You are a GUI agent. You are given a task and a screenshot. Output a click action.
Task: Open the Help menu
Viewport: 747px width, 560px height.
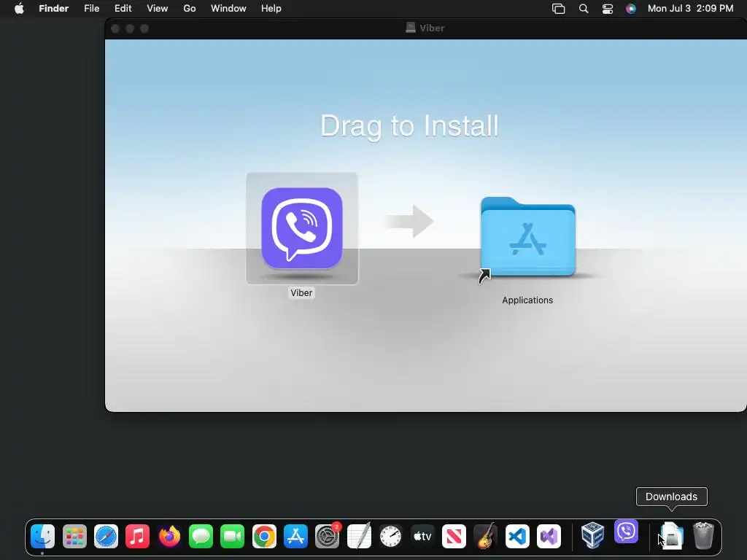(x=271, y=9)
